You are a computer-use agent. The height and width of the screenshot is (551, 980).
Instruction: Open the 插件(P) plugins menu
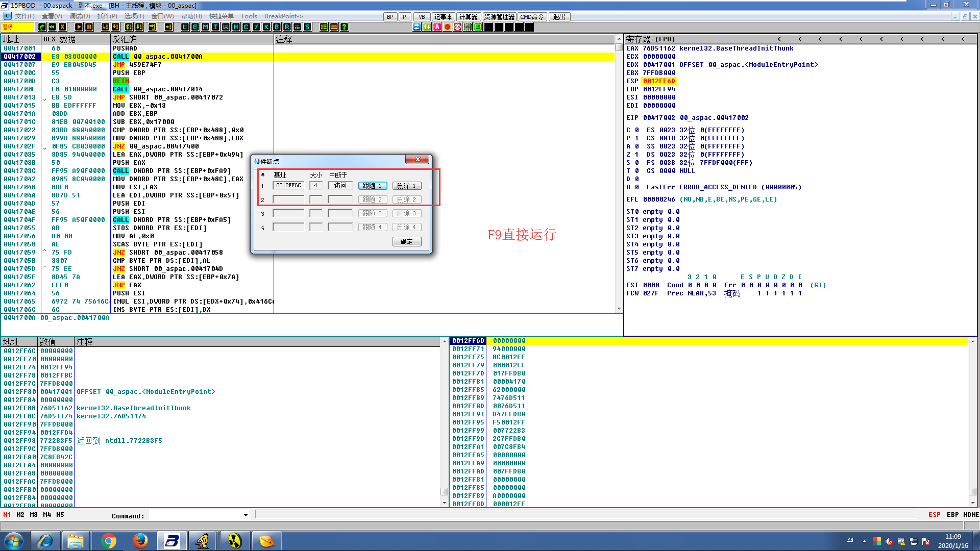click(107, 16)
